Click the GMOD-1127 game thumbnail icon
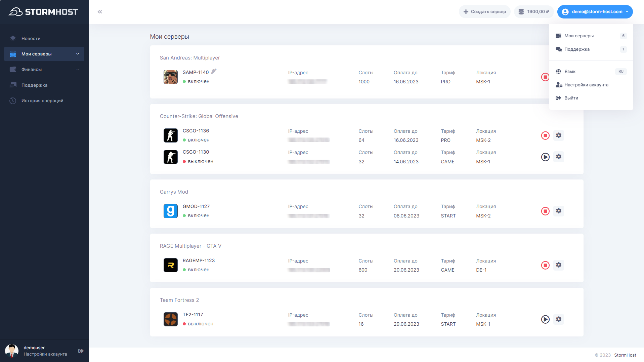 click(x=170, y=211)
